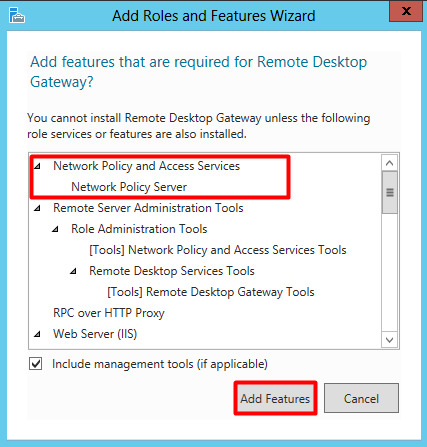Select Network Policy and Access Services Tools
The image size is (427, 447).
pyautogui.click(x=218, y=250)
